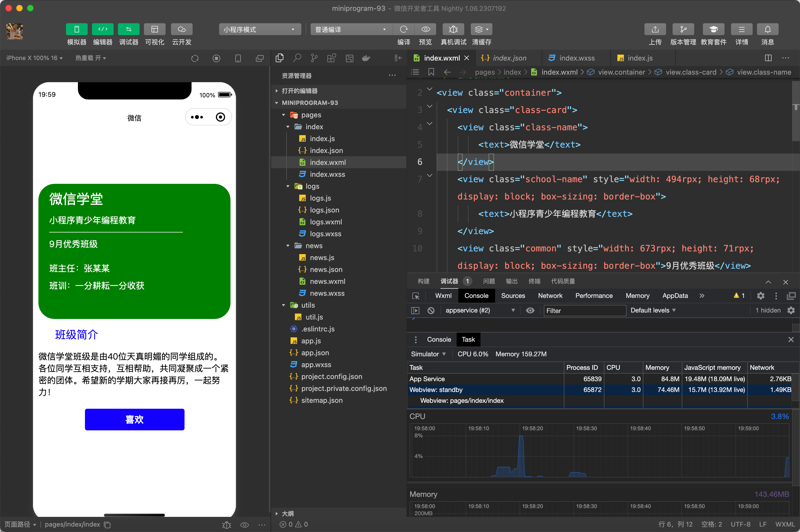
Task: Open the search icon in the sidebar
Action: tap(297, 58)
